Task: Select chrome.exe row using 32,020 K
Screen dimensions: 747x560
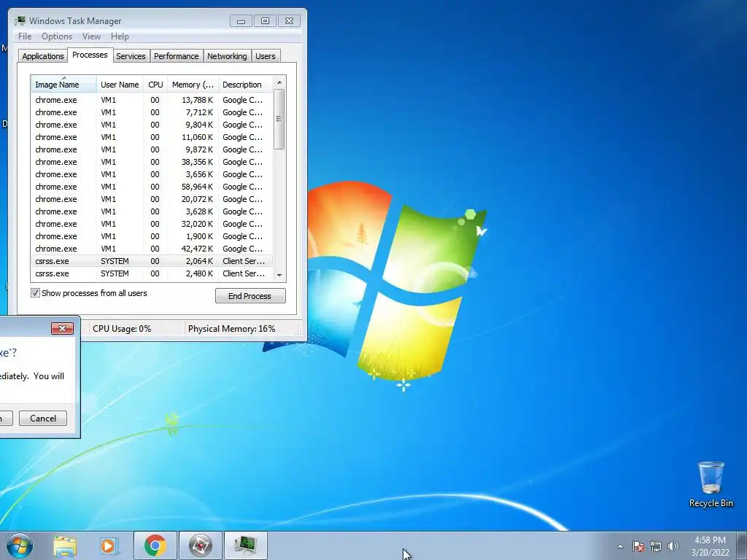Action: (152, 224)
